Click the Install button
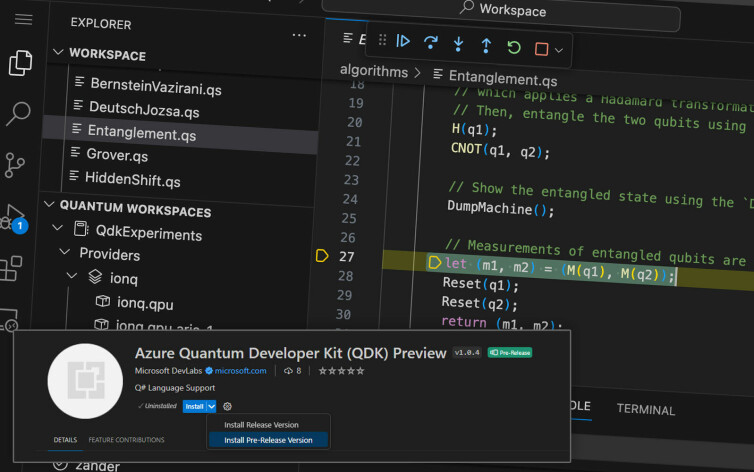Image resolution: width=754 pixels, height=472 pixels. click(194, 406)
